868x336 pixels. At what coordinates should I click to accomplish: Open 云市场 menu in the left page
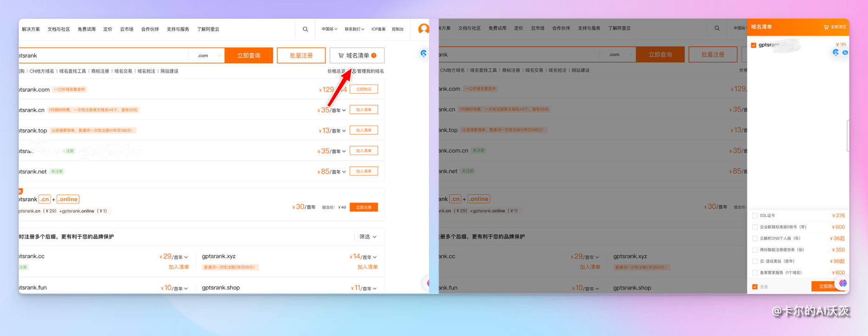[x=127, y=29]
